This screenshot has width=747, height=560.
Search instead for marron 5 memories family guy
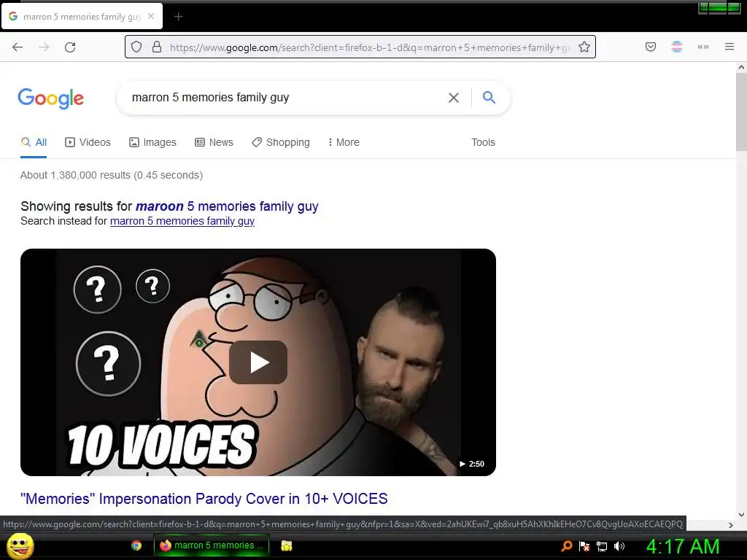[182, 221]
